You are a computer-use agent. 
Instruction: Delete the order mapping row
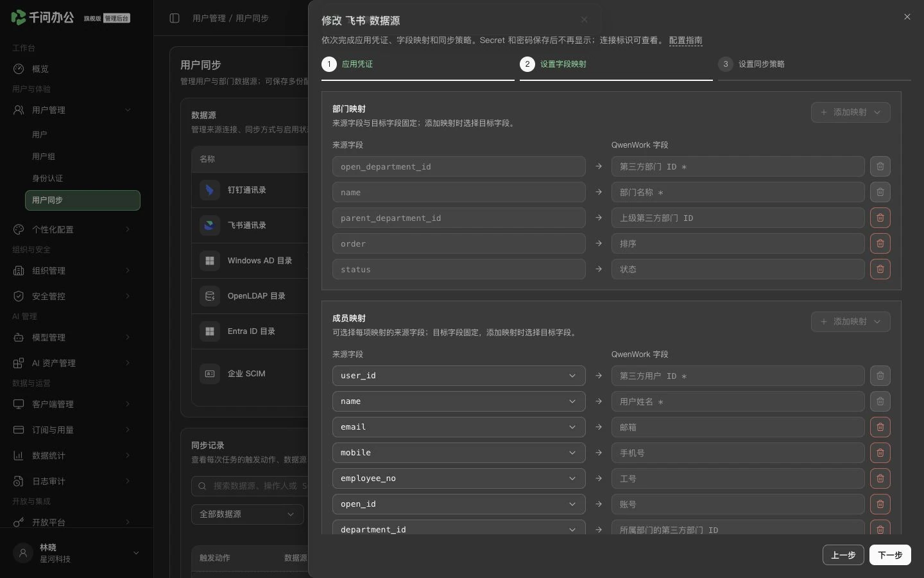(x=880, y=243)
